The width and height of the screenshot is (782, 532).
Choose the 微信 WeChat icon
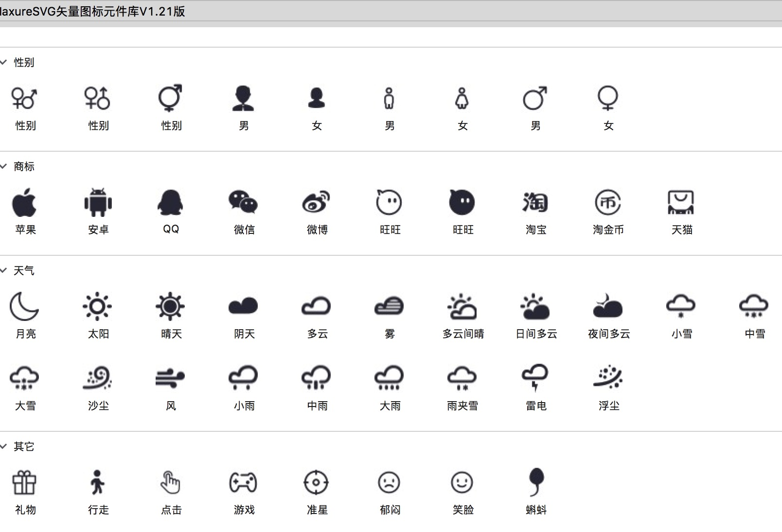pyautogui.click(x=243, y=202)
